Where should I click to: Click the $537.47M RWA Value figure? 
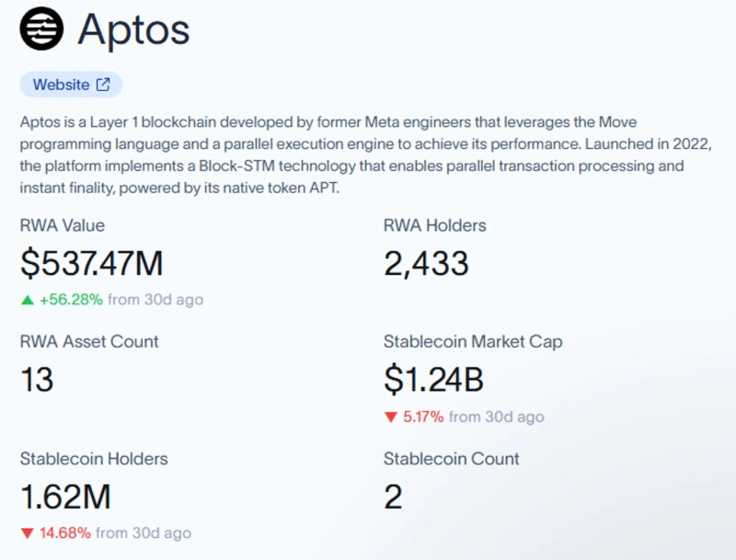point(91,264)
